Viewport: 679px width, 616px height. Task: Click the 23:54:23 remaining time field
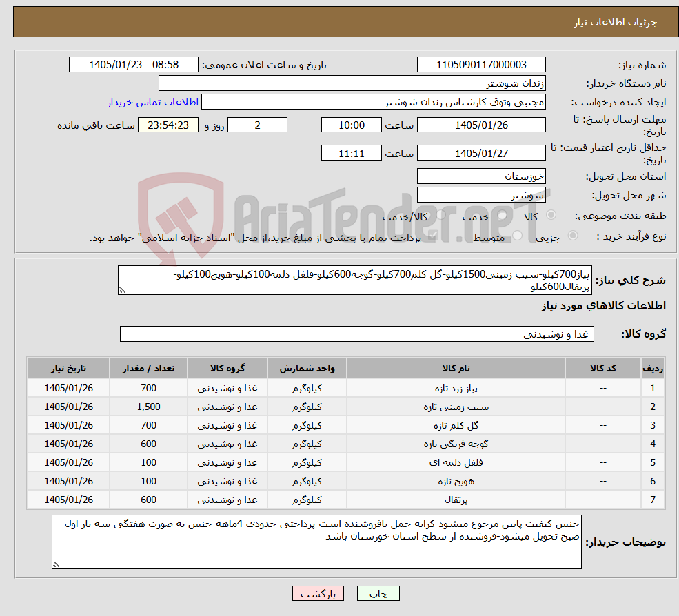tap(168, 125)
